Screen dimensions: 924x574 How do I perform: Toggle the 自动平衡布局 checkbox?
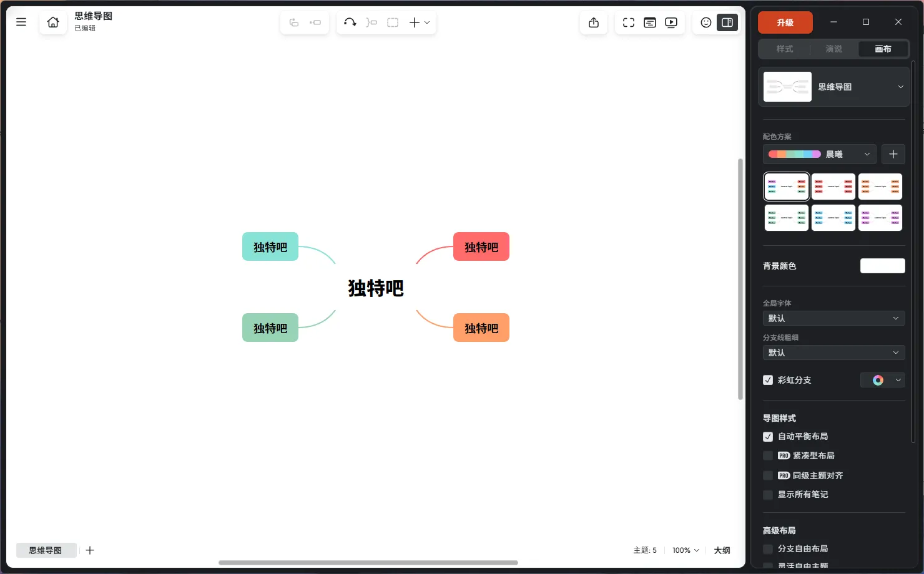768,437
